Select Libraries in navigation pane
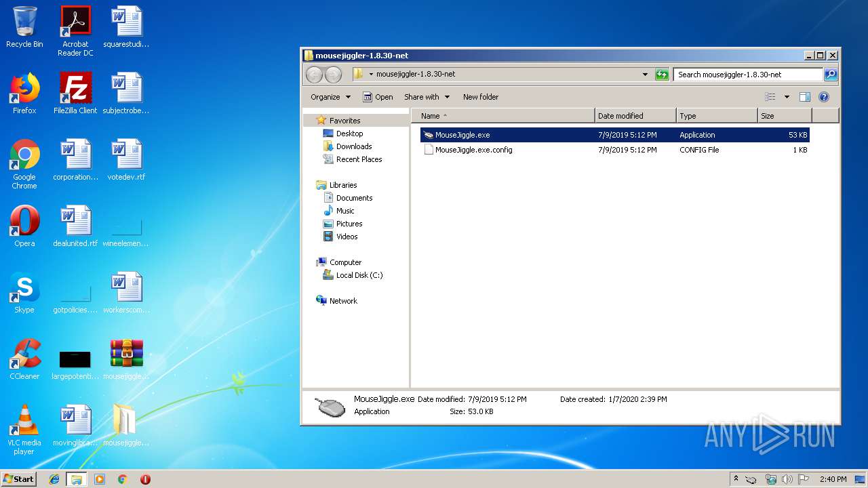This screenshot has width=868, height=488. (x=343, y=185)
